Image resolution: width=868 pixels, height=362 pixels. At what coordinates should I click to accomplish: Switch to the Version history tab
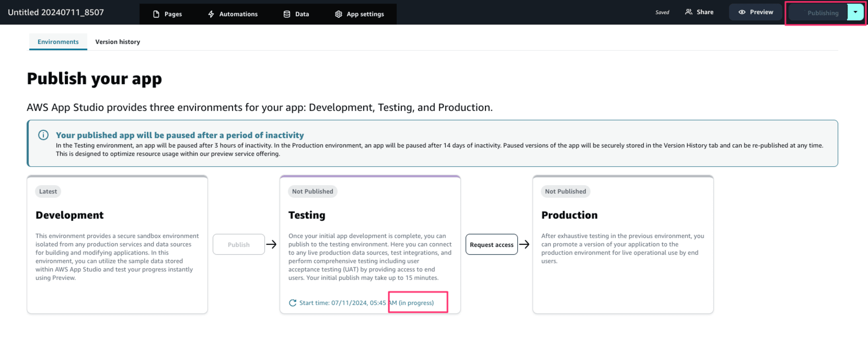point(118,42)
